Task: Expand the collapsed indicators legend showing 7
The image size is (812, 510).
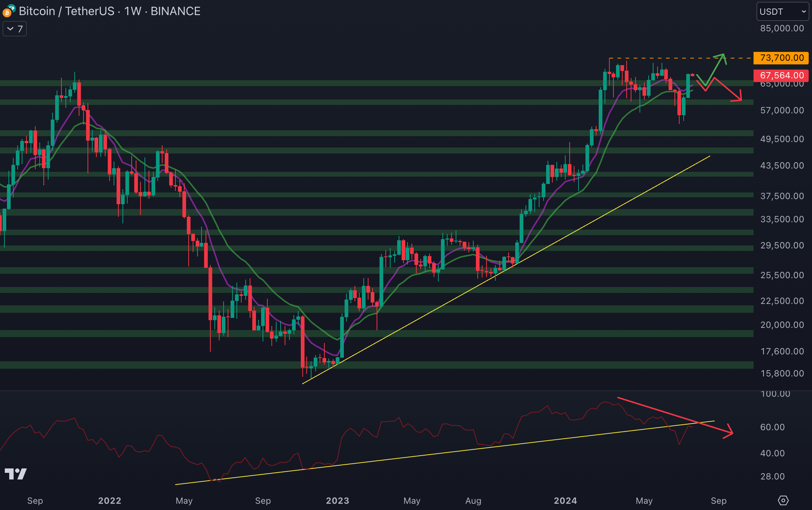Action: tap(15, 29)
